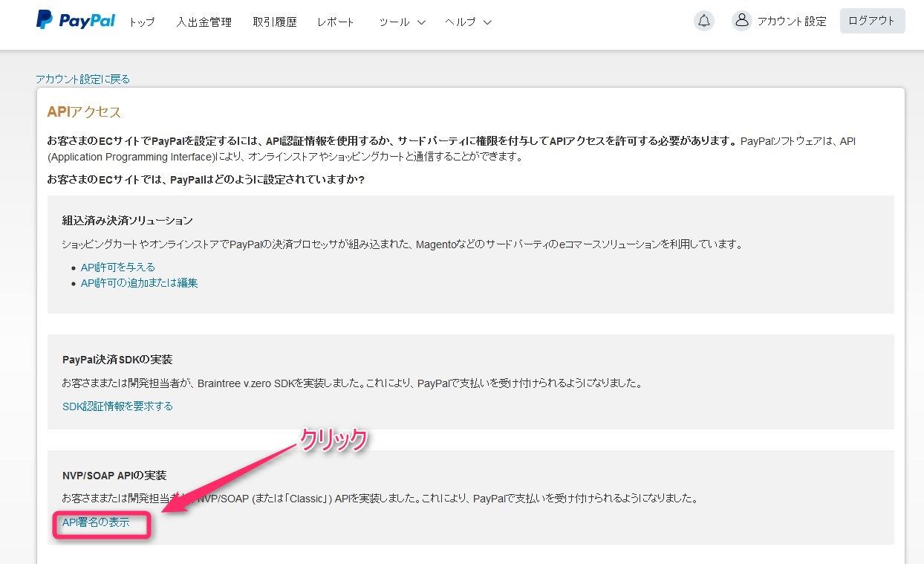924x564 pixels.
Task: Expand the ツール dropdown menu
Action: click(402, 22)
